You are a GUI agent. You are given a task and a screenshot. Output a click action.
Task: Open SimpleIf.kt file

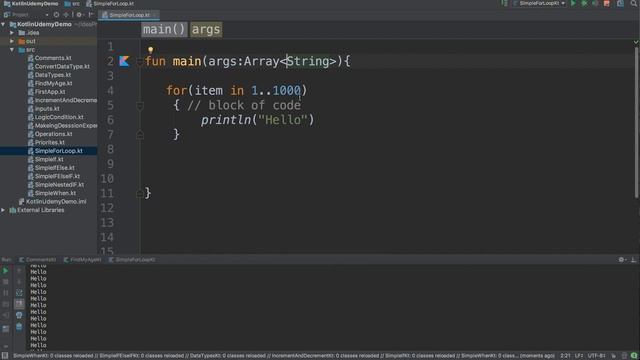[x=45, y=160]
